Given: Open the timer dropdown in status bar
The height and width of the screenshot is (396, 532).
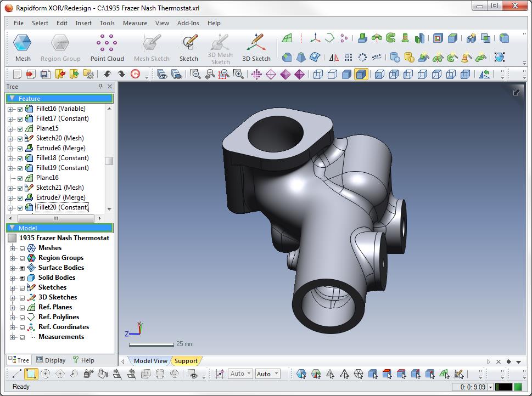Looking at the screenshot, I should click(491, 387).
